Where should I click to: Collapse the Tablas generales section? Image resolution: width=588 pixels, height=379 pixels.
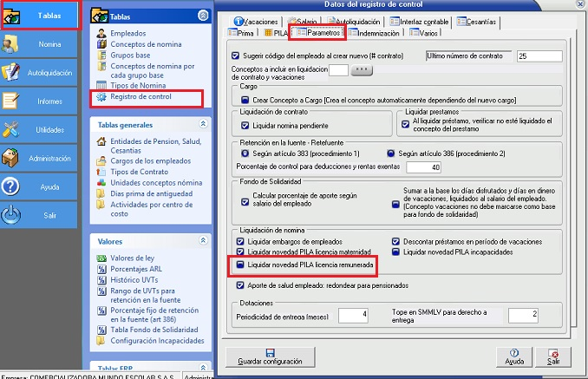203,124
